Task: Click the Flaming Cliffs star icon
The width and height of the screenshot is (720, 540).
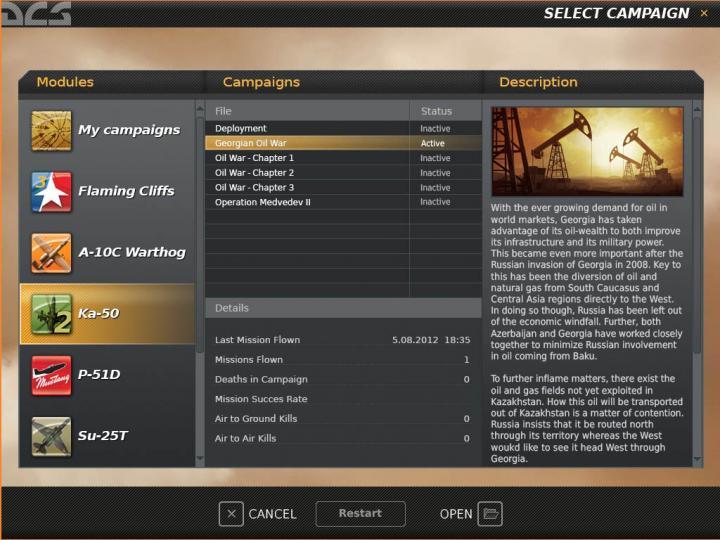Action: [x=51, y=192]
